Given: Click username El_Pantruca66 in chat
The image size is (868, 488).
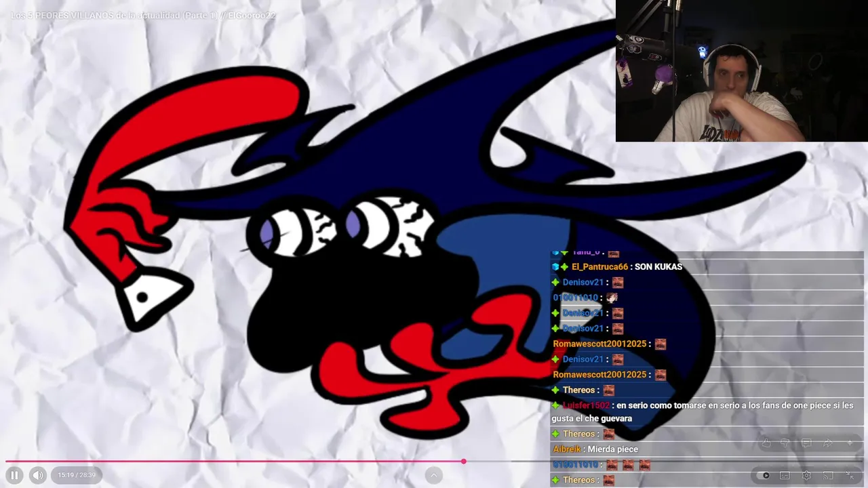Looking at the screenshot, I should point(599,267).
